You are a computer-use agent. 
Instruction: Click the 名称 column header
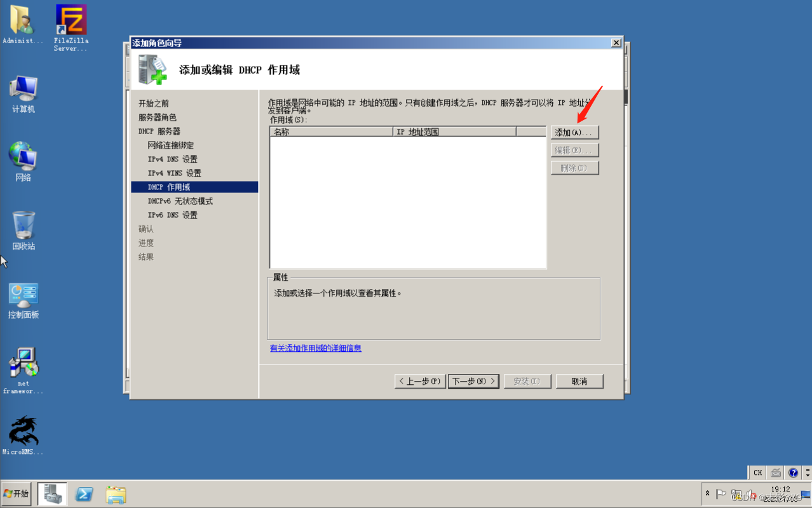330,131
